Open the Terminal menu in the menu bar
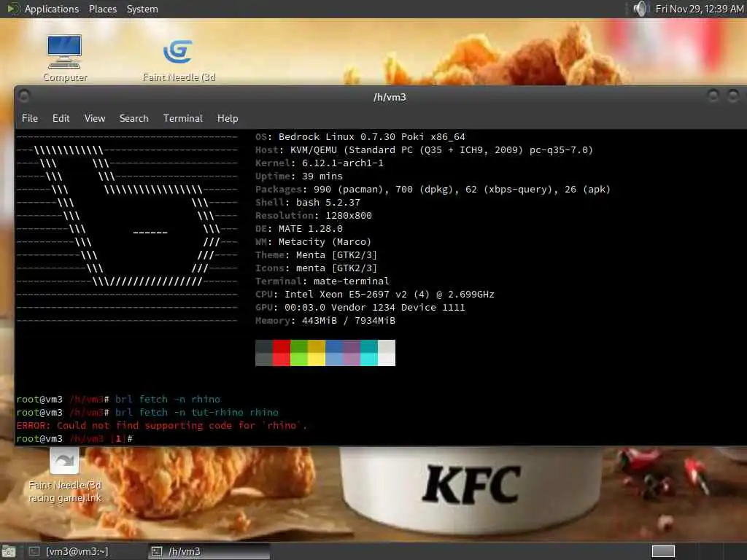The image size is (747, 560). [x=183, y=118]
